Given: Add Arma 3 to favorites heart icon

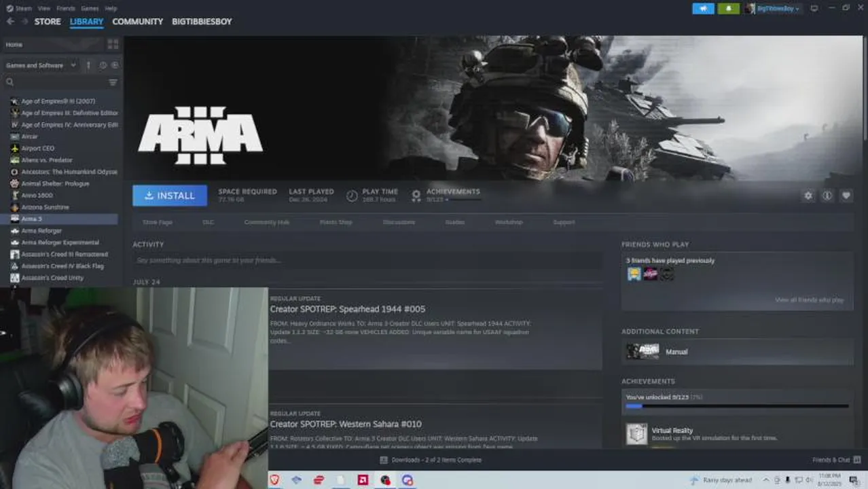Looking at the screenshot, I should click(x=846, y=196).
